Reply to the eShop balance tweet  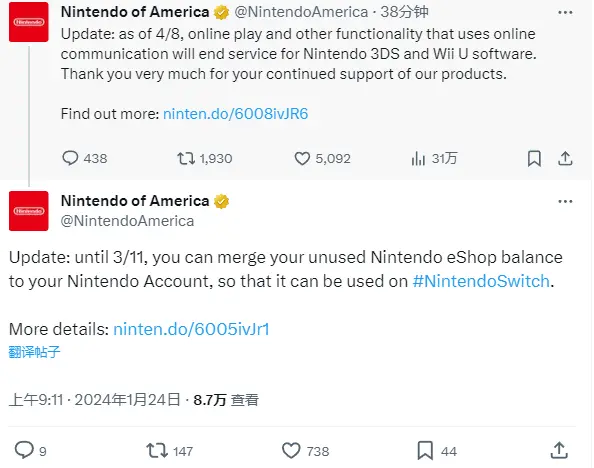(30, 451)
